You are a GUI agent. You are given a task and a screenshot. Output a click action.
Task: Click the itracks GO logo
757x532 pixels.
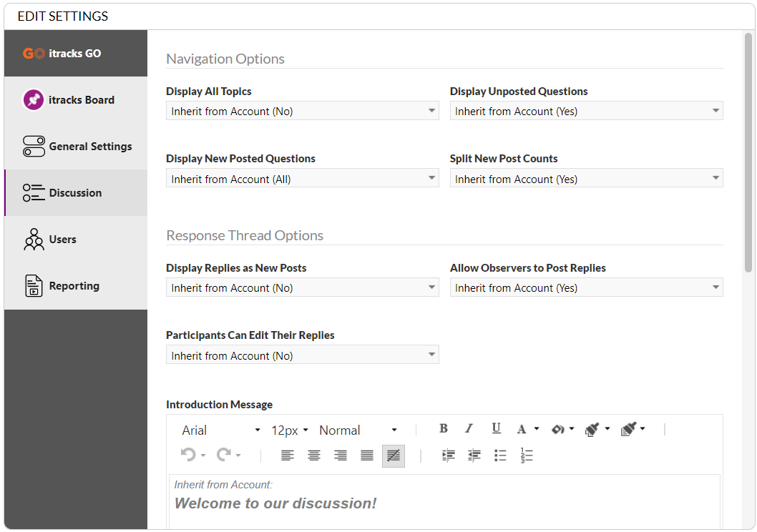[x=34, y=53]
